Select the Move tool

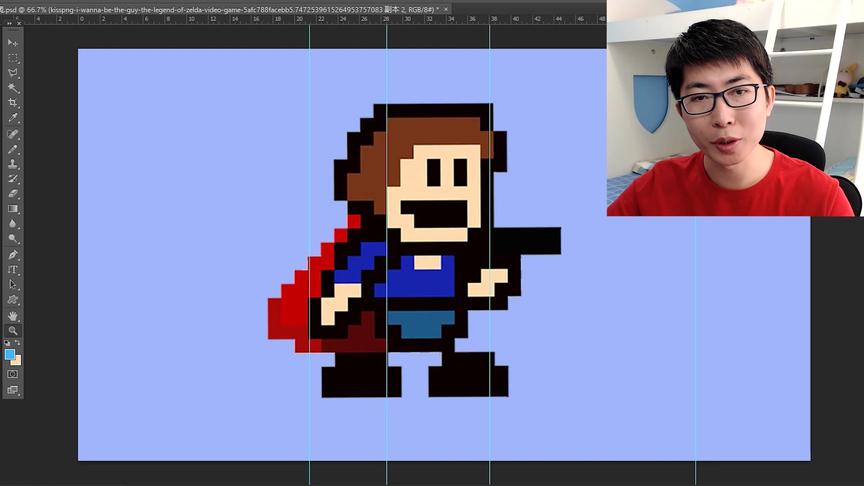pos(13,43)
